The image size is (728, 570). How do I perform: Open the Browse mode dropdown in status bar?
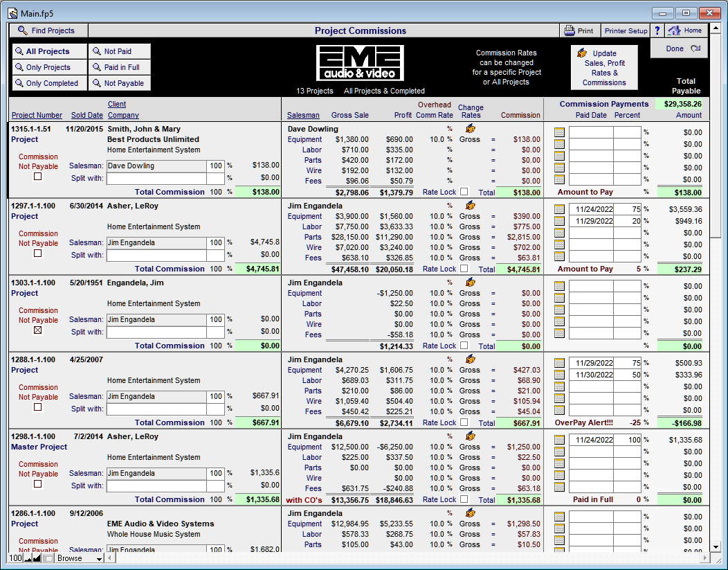pos(79,558)
